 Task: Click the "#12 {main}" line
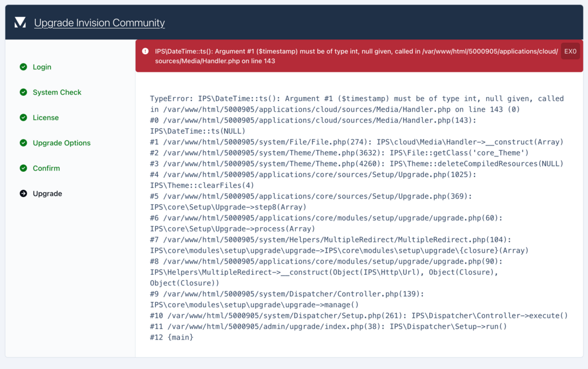coord(172,337)
